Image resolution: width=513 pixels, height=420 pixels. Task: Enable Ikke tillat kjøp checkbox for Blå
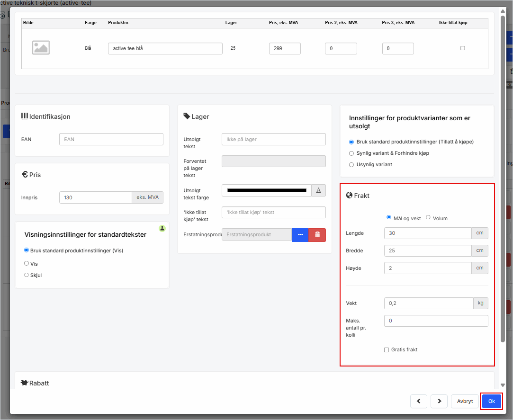(463, 48)
